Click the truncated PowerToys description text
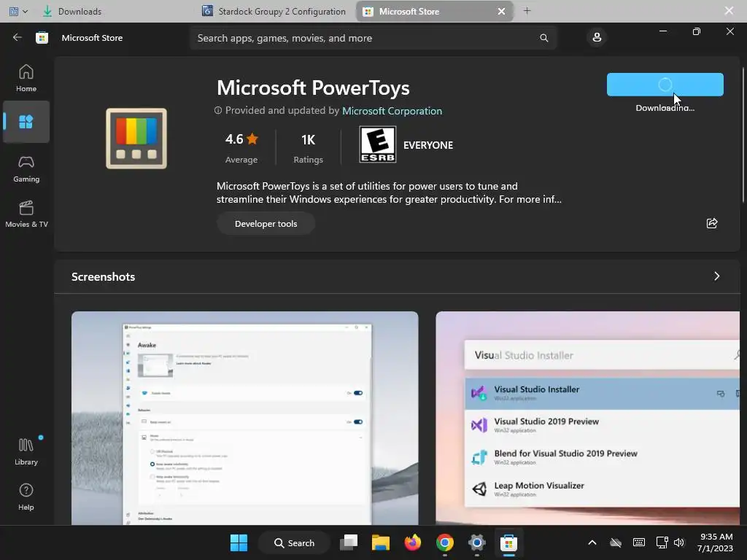Image resolution: width=747 pixels, height=560 pixels. click(389, 192)
